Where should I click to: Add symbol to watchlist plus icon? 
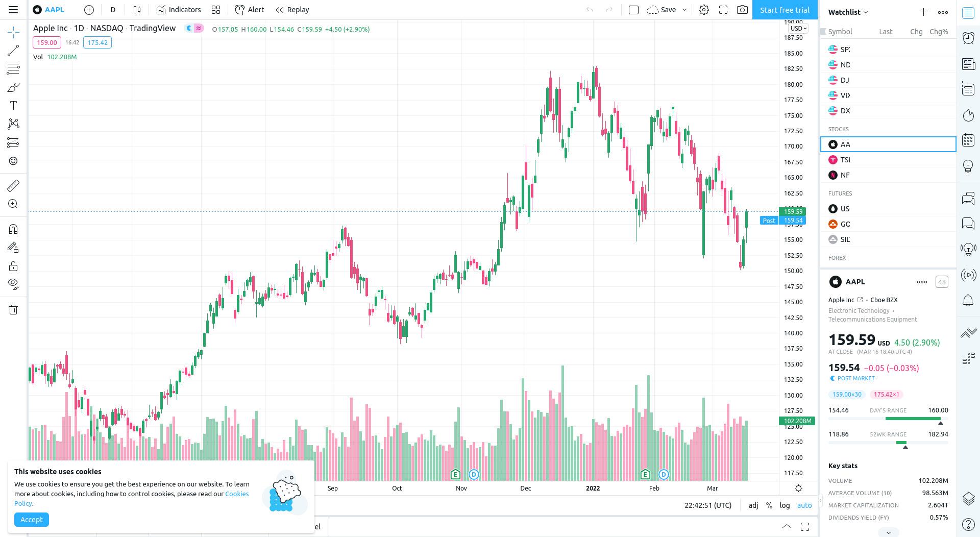[x=923, y=12]
